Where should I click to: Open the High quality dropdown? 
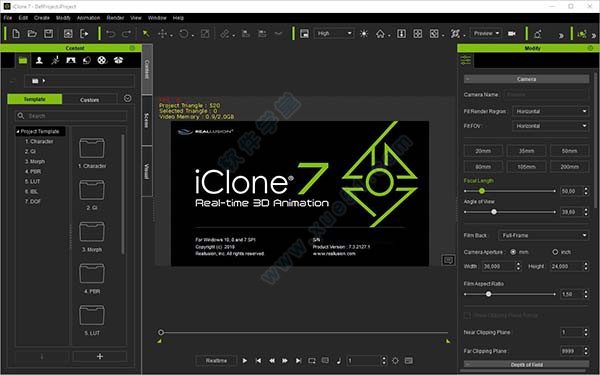pyautogui.click(x=334, y=33)
